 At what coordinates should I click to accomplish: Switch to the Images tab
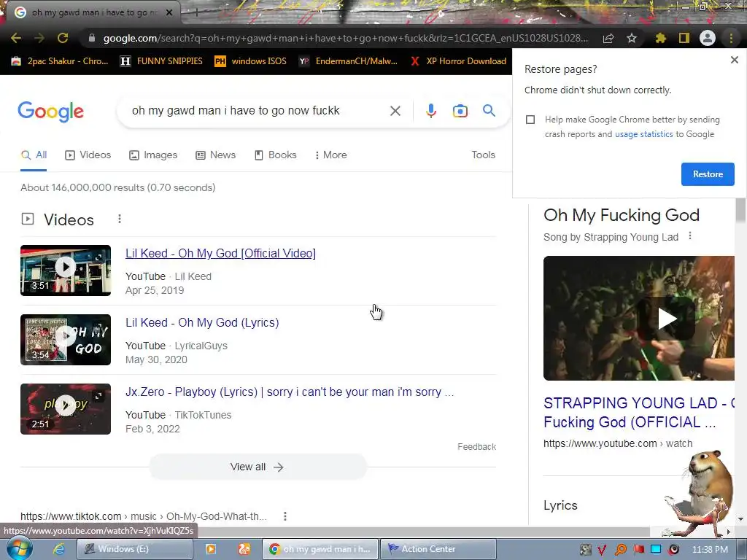153,155
